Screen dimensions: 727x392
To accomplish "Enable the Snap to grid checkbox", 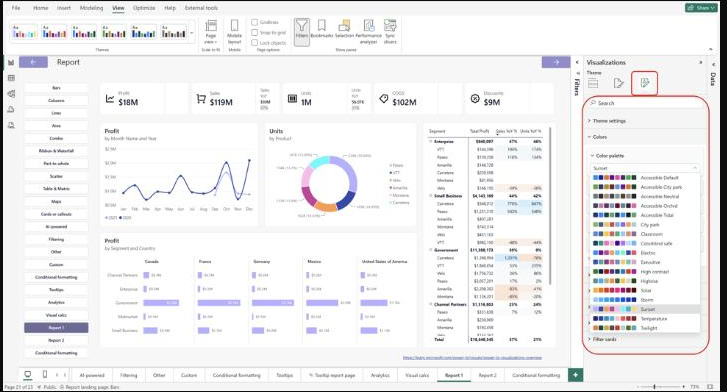I will click(255, 32).
